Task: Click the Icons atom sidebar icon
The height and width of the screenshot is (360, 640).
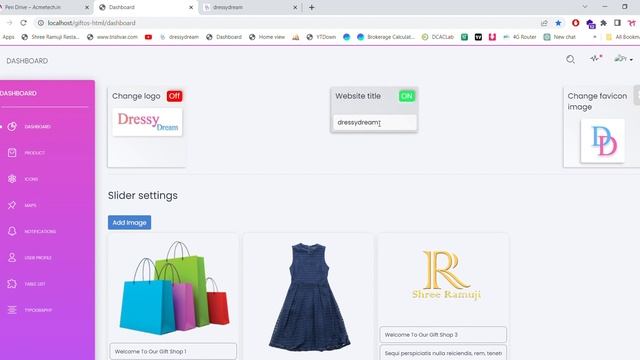Action: click(x=12, y=179)
